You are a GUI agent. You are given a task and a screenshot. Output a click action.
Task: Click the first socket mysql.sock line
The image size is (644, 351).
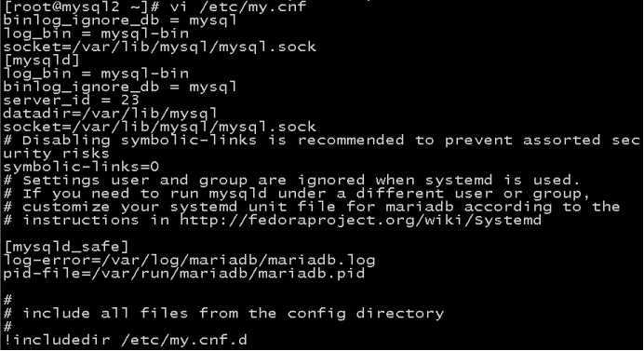point(160,47)
